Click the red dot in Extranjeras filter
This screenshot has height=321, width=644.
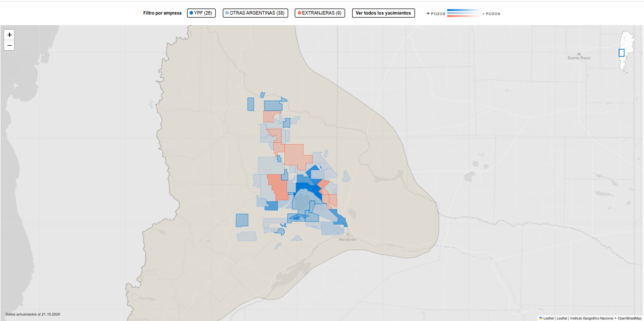[299, 13]
